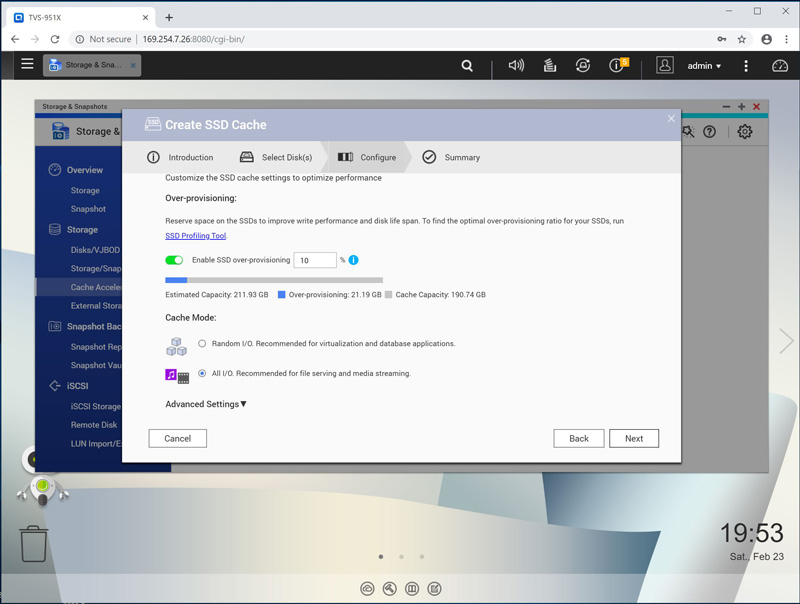The height and width of the screenshot is (604, 800).
Task: Select the first desktop page indicator dot
Action: (x=381, y=557)
